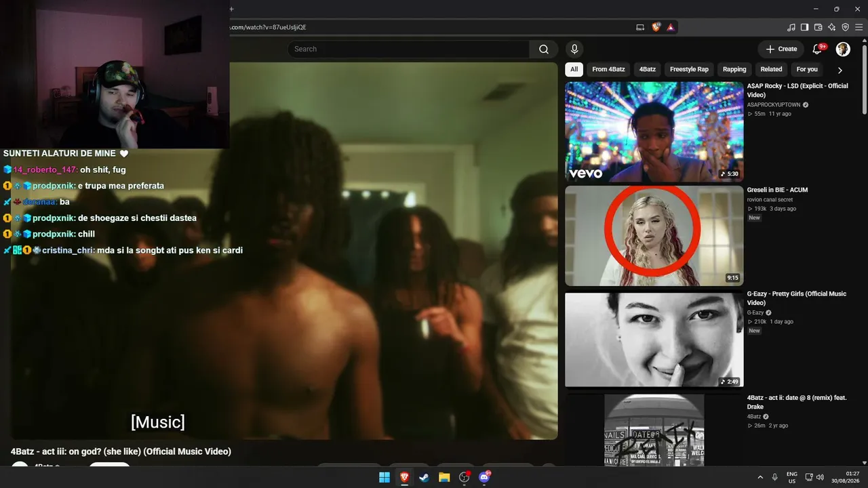The width and height of the screenshot is (868, 488).
Task: Click the A$AP Rocky - L$D video title
Action: 797,90
